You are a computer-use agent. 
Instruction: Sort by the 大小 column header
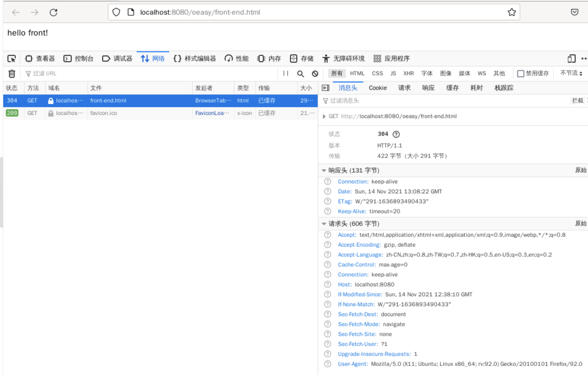pyautogui.click(x=308, y=88)
